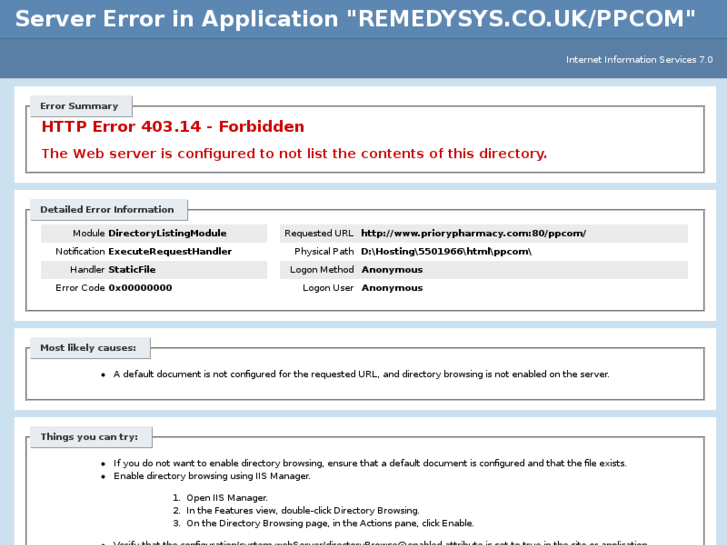This screenshot has height=545, width=727.
Task: Click the error code 0x00000000
Action: (140, 288)
